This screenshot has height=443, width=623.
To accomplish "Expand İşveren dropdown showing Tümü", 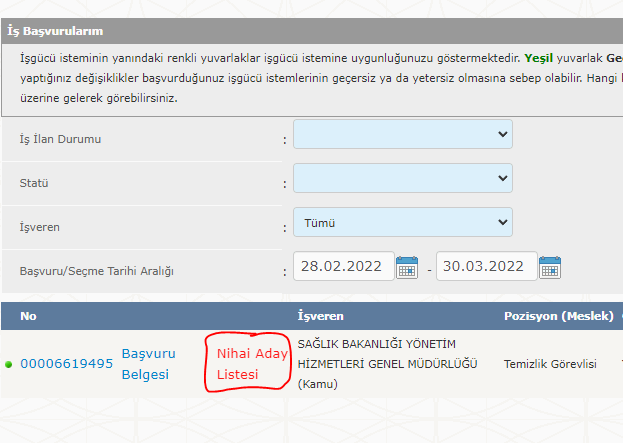I will [402, 223].
